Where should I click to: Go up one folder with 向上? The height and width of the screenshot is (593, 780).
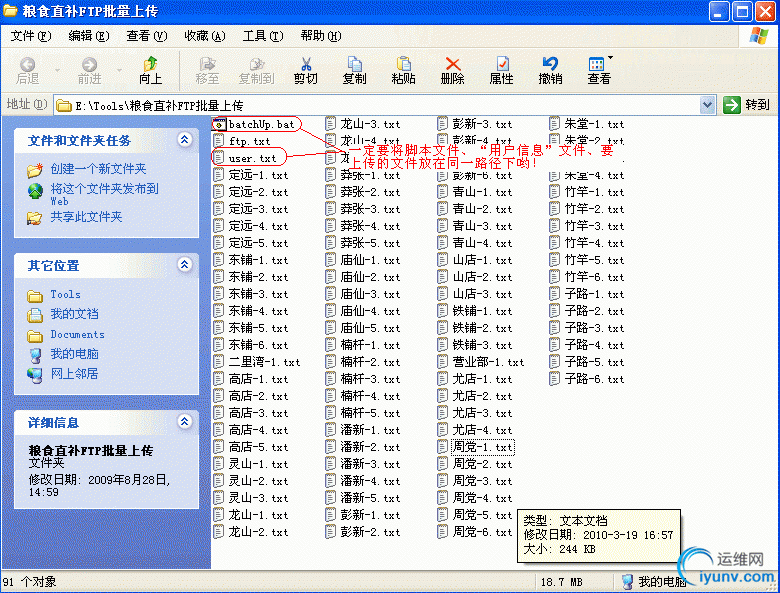tap(150, 70)
